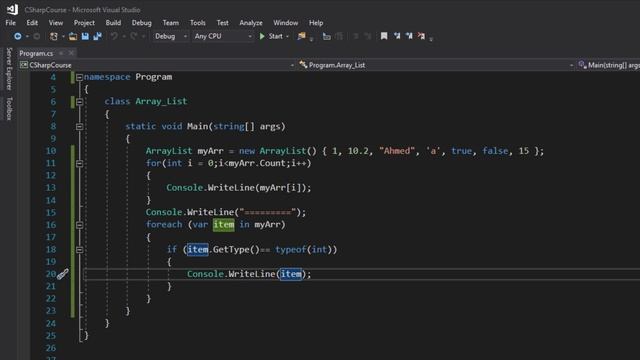Click the Start debugging button label
The width and height of the screenshot is (640, 360).
click(x=276, y=36)
